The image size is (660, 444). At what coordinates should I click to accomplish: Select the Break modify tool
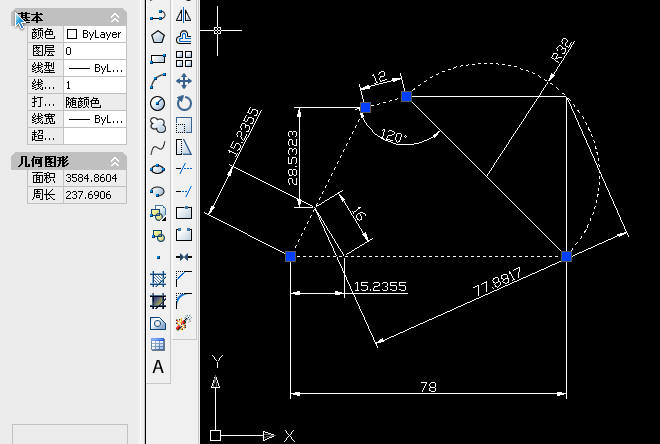(184, 235)
